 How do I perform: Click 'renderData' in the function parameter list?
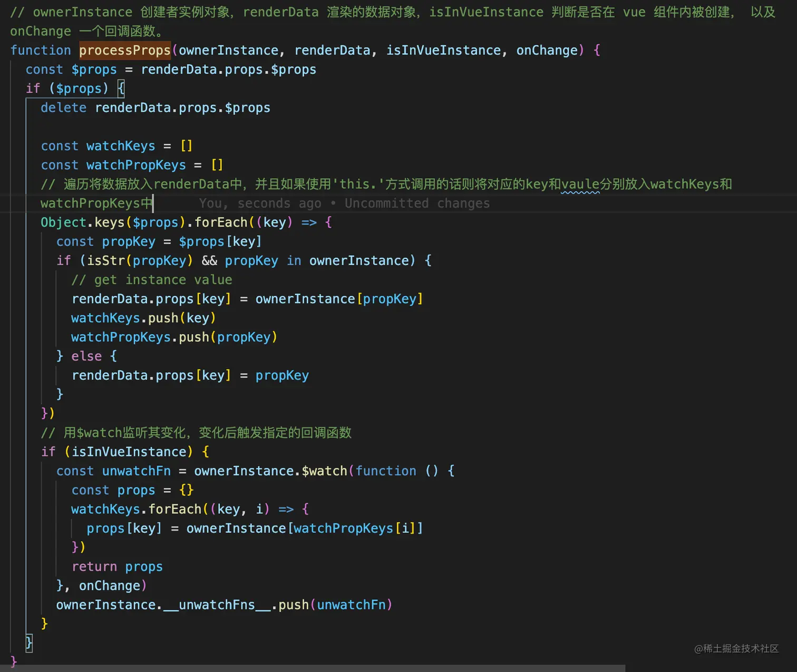[x=332, y=51]
